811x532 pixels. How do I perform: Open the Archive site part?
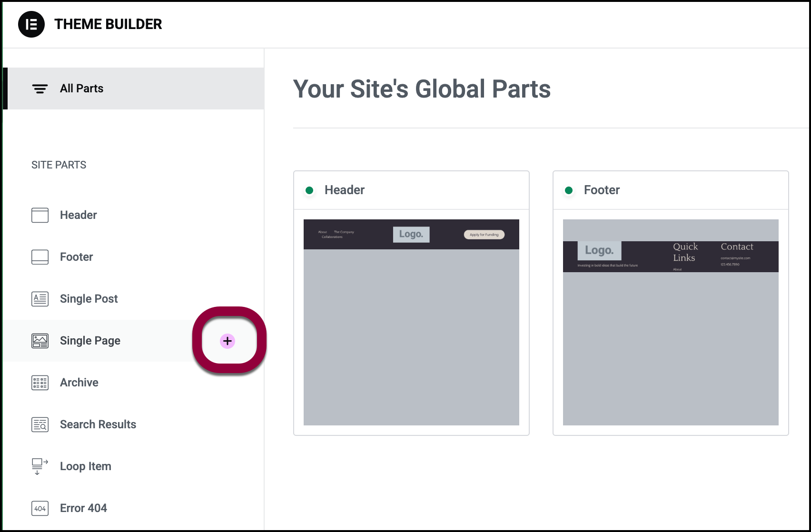pos(79,383)
